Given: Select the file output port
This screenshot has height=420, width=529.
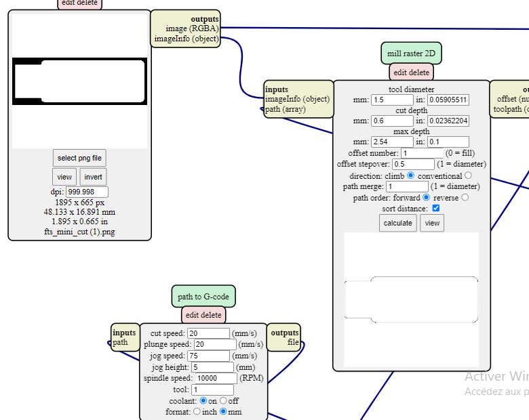Looking at the screenshot, I should coord(293,342).
